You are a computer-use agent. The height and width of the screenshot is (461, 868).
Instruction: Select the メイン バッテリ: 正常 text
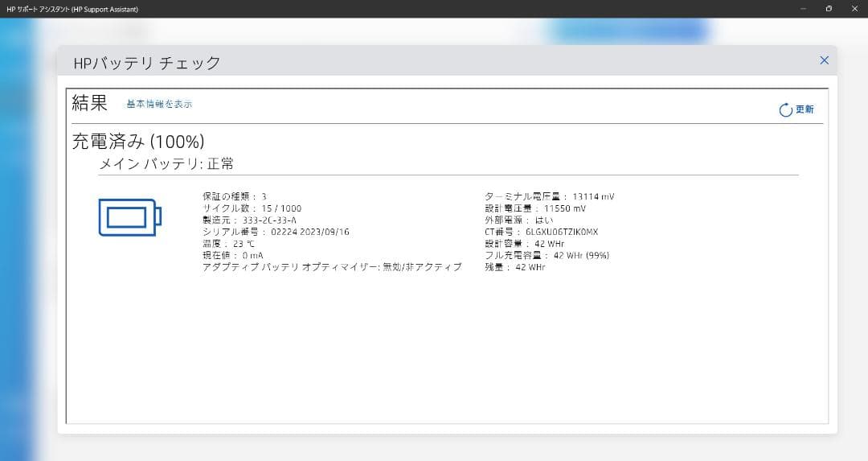click(166, 163)
